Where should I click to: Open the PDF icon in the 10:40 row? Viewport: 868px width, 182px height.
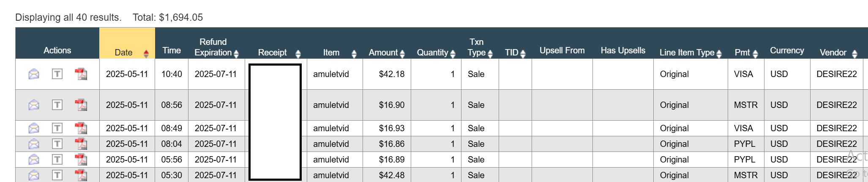(x=81, y=74)
